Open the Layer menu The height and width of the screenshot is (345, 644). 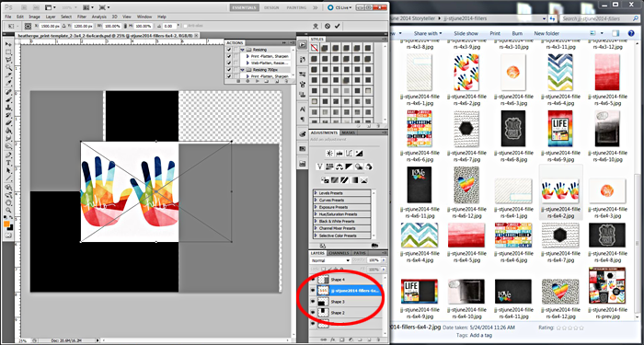coord(51,17)
